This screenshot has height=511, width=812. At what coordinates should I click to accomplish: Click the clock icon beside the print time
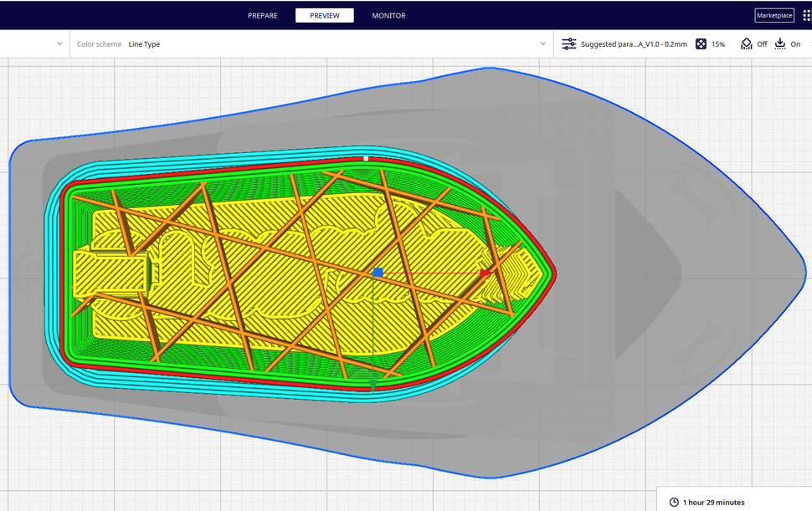pos(676,500)
